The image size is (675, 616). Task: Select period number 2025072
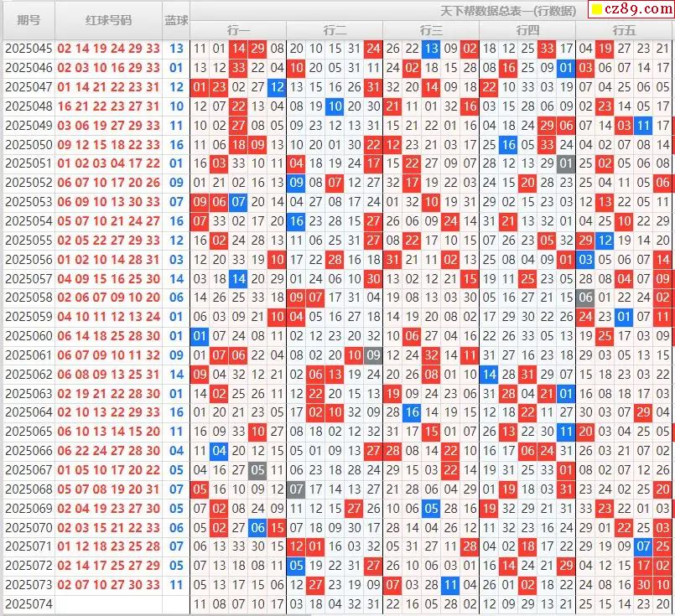(x=29, y=566)
